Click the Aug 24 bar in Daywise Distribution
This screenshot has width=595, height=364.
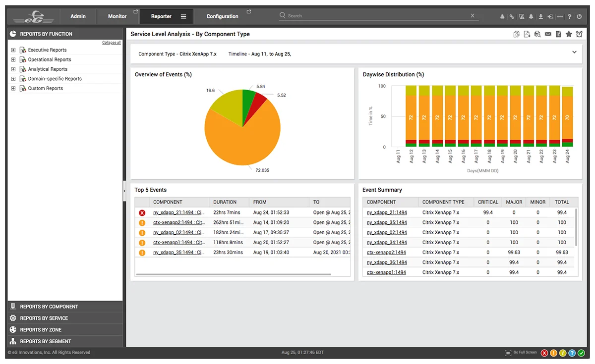coord(568,117)
